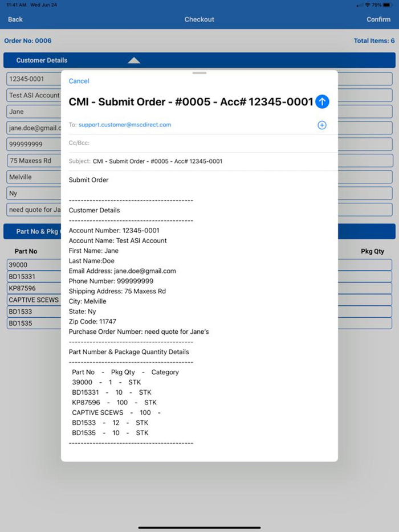
Task: Go Back from Checkout
Action: click(15, 19)
